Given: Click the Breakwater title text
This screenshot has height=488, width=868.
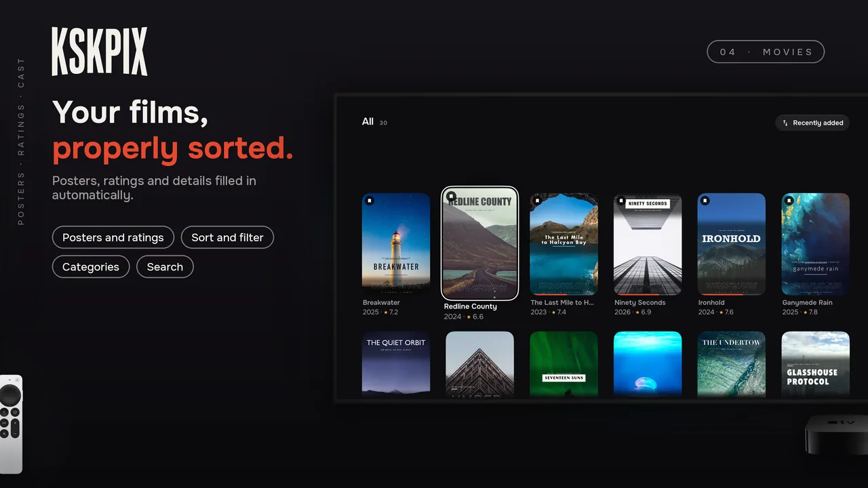Looking at the screenshot, I should [381, 303].
